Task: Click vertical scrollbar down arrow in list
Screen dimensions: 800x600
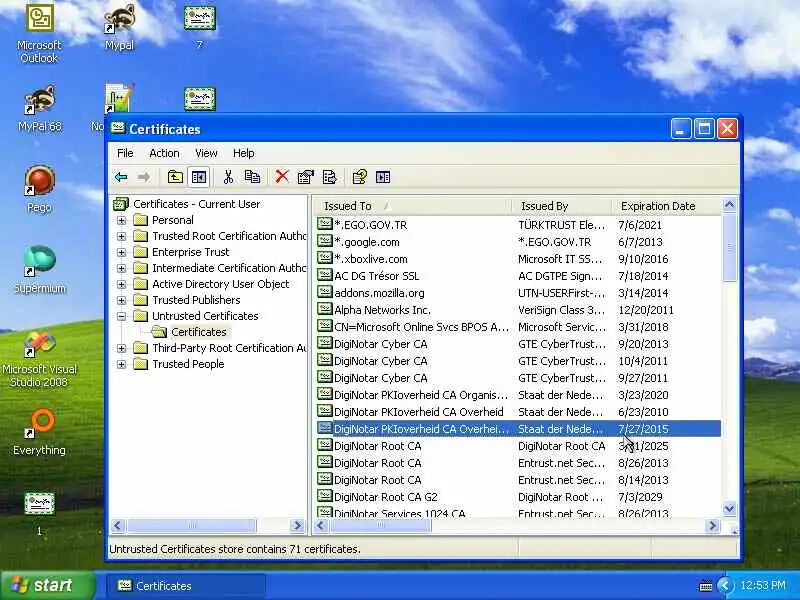Action: click(730, 509)
